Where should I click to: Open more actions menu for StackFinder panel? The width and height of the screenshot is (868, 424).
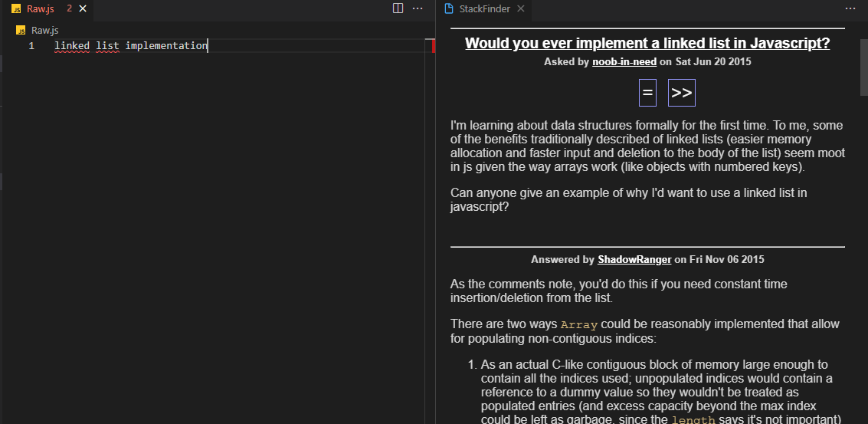pos(850,8)
